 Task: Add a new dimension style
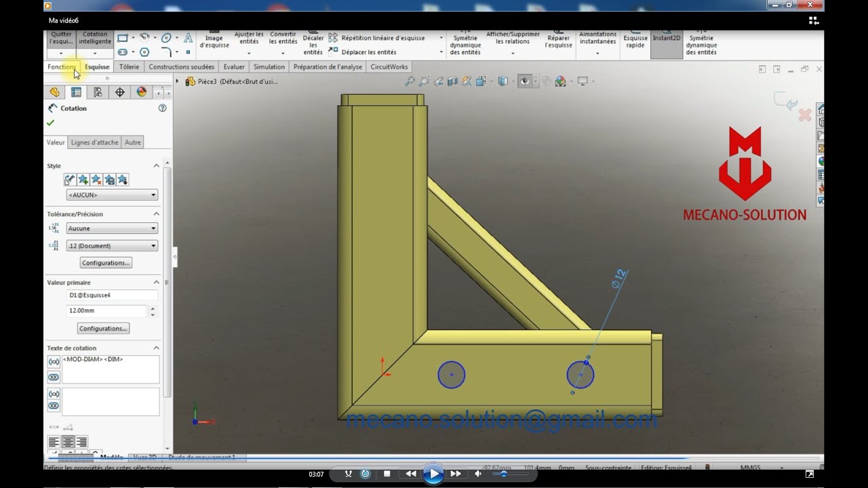pyautogui.click(x=83, y=180)
